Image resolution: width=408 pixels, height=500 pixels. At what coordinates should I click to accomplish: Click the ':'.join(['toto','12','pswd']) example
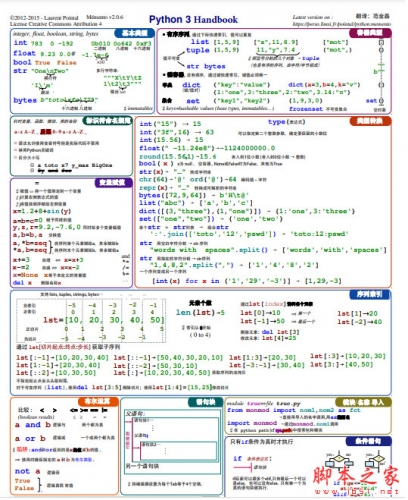[249, 234]
